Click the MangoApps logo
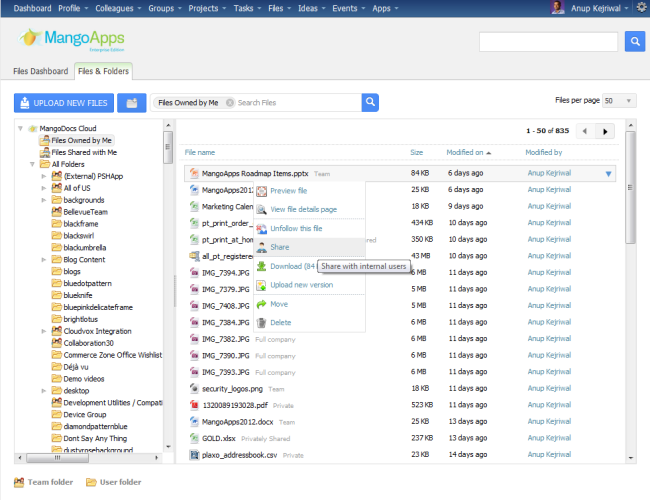 pyautogui.click(x=71, y=39)
